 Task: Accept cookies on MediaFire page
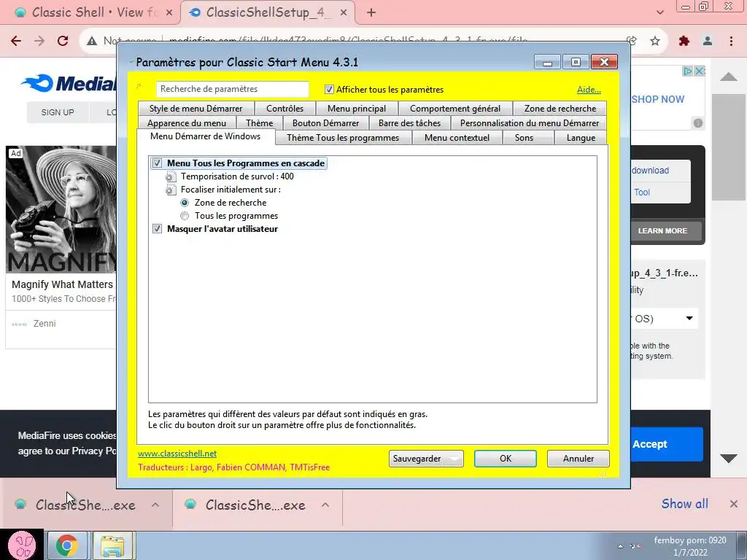(x=667, y=444)
